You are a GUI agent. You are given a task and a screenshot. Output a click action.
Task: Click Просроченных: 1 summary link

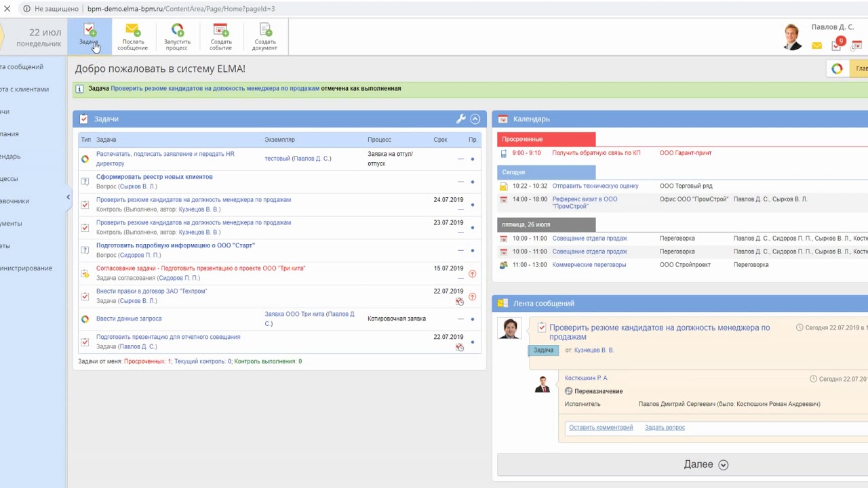click(x=147, y=361)
